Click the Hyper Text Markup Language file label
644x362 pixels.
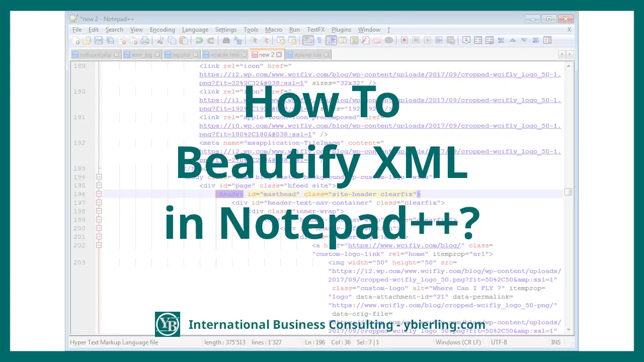(114, 342)
